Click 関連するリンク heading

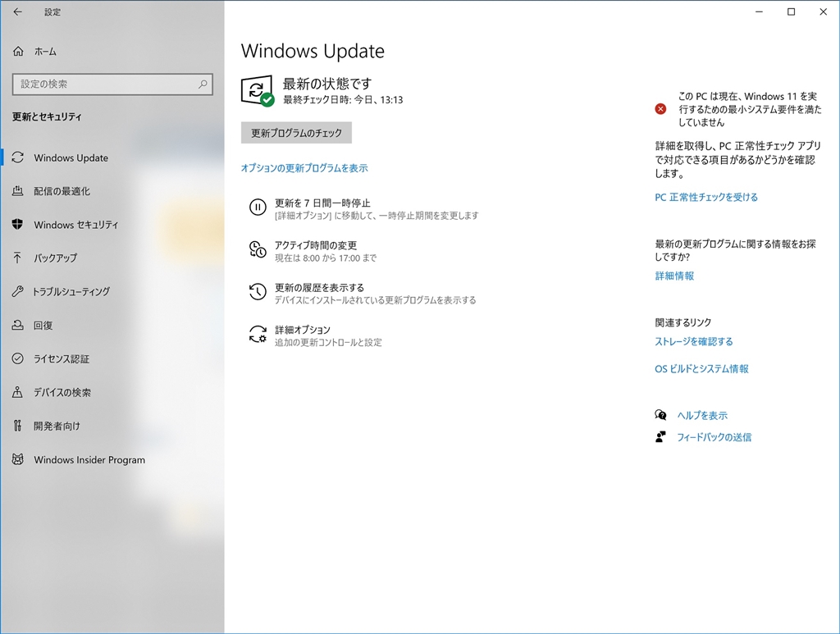click(x=683, y=322)
